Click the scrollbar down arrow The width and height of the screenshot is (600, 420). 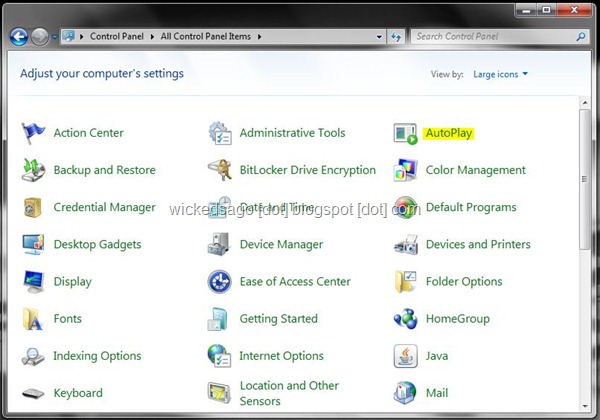585,406
